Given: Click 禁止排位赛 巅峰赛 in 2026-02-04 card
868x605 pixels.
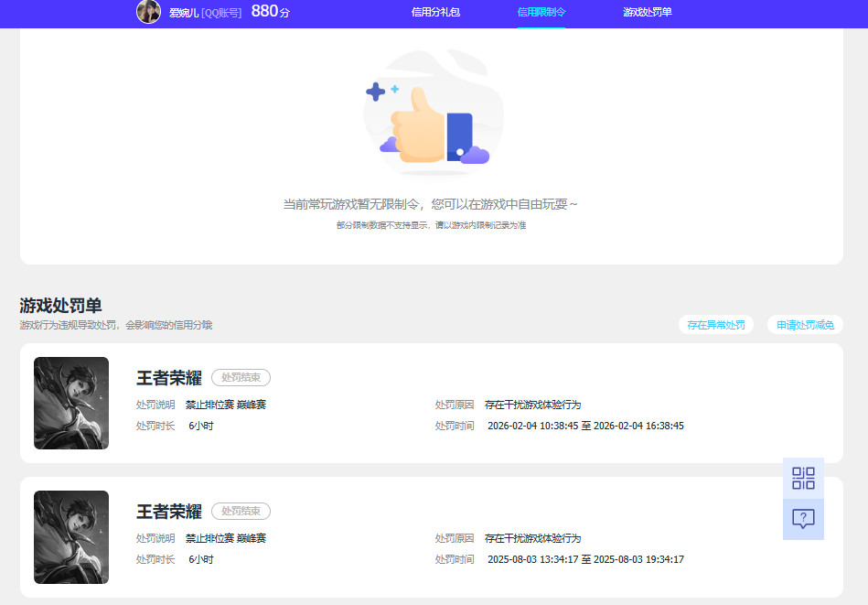Looking at the screenshot, I should coord(226,405).
